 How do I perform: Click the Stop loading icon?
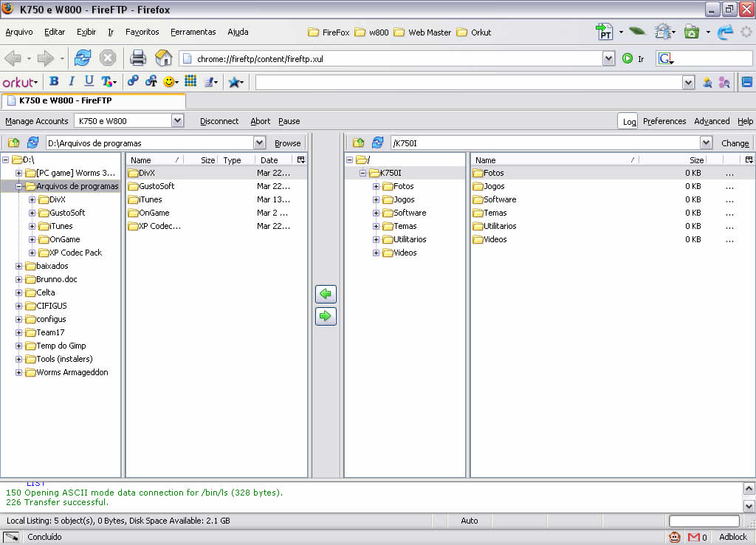click(x=108, y=58)
